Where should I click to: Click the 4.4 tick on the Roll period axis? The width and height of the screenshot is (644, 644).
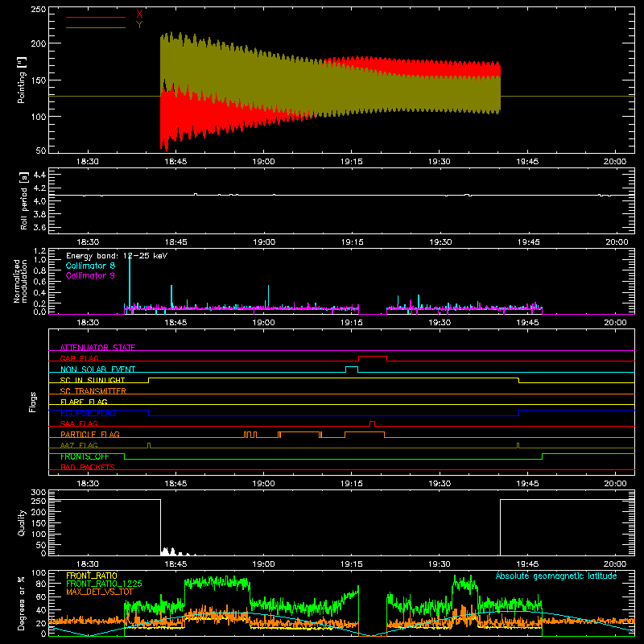[x=39, y=175]
